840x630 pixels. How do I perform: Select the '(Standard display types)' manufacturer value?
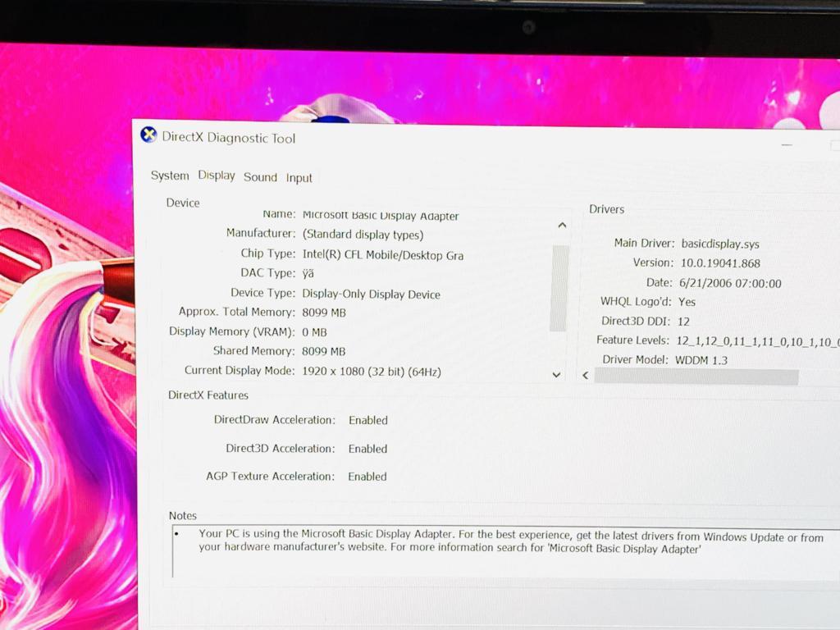[363, 235]
